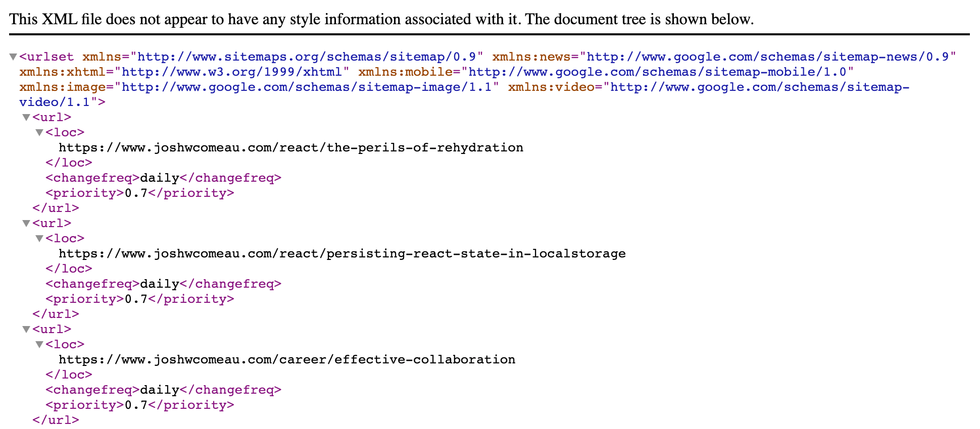This screenshot has height=429, width=980.
Task: Collapse the loc node for persisting-react-state-in-localstorage
Action: (x=39, y=239)
